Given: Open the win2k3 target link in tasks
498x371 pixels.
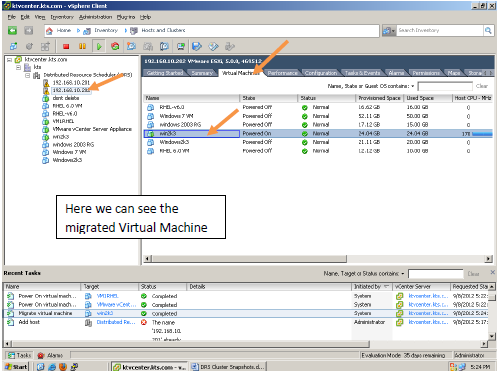Looking at the screenshot, I should 105,313.
